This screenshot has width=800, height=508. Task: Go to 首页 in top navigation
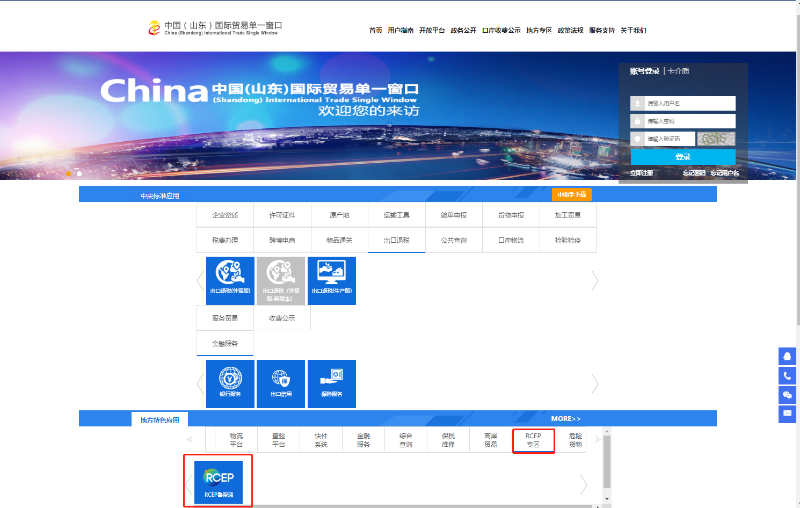click(376, 30)
